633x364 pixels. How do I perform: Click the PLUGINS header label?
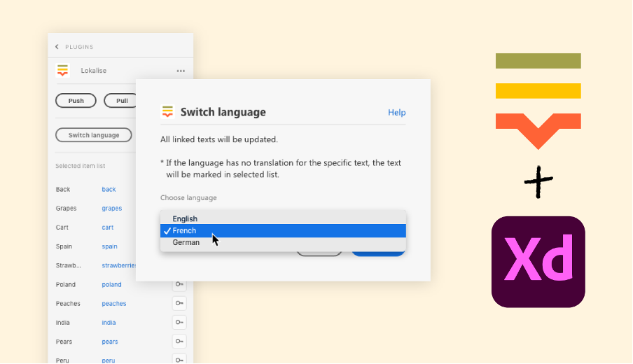click(x=79, y=47)
